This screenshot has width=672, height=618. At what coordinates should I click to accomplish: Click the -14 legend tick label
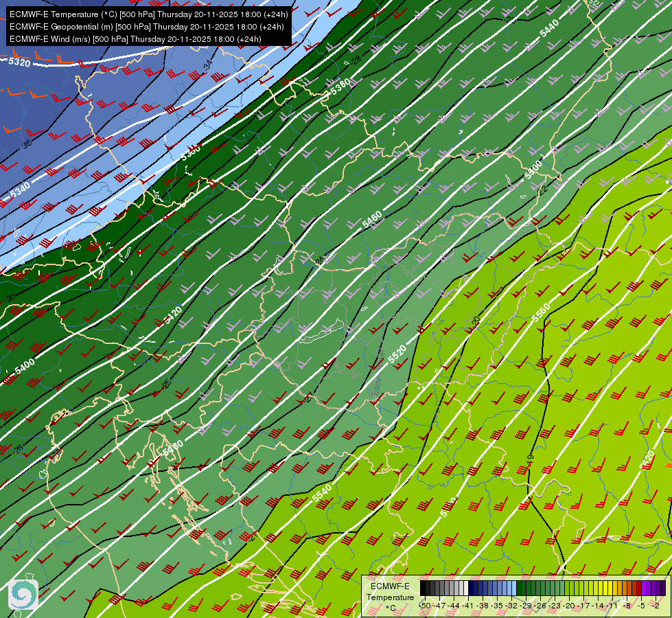pyautogui.click(x=598, y=606)
